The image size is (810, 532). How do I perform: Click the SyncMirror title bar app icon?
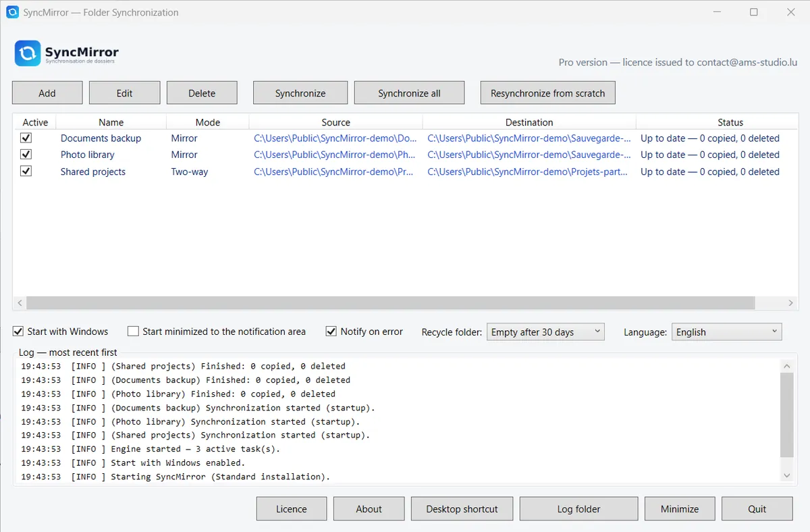pos(12,12)
